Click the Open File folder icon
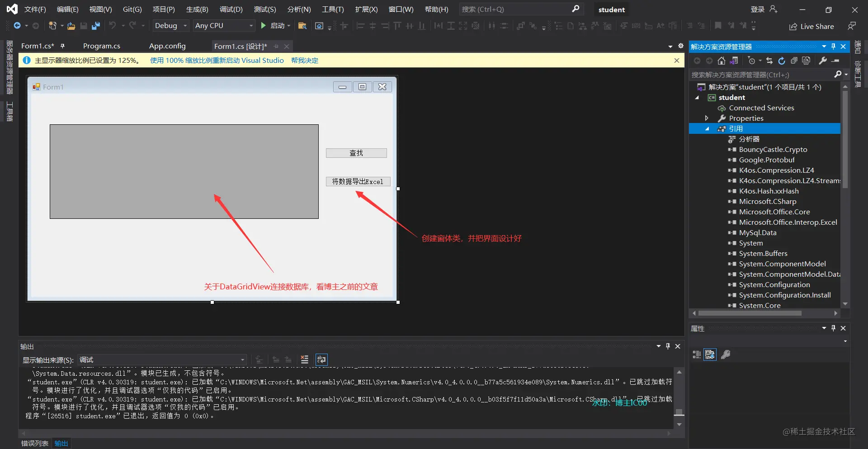This screenshot has height=449, width=868. coord(71,26)
